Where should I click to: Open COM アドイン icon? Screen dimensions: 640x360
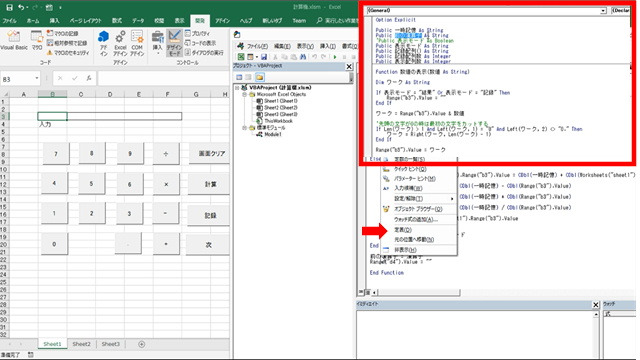[137, 43]
